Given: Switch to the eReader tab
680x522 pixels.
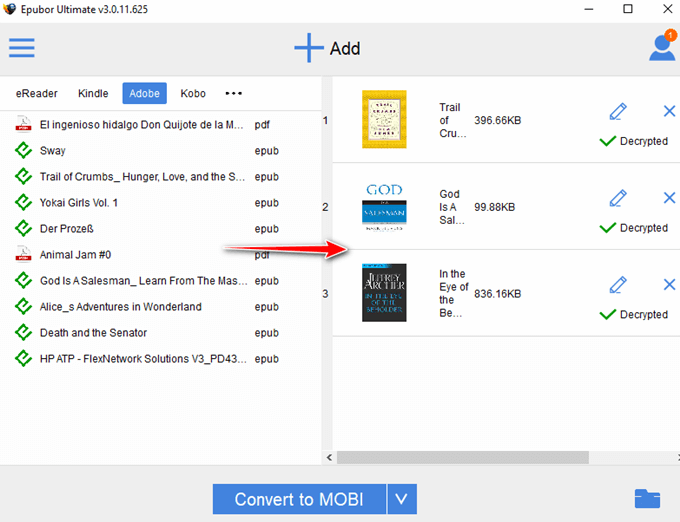Looking at the screenshot, I should tap(36, 93).
